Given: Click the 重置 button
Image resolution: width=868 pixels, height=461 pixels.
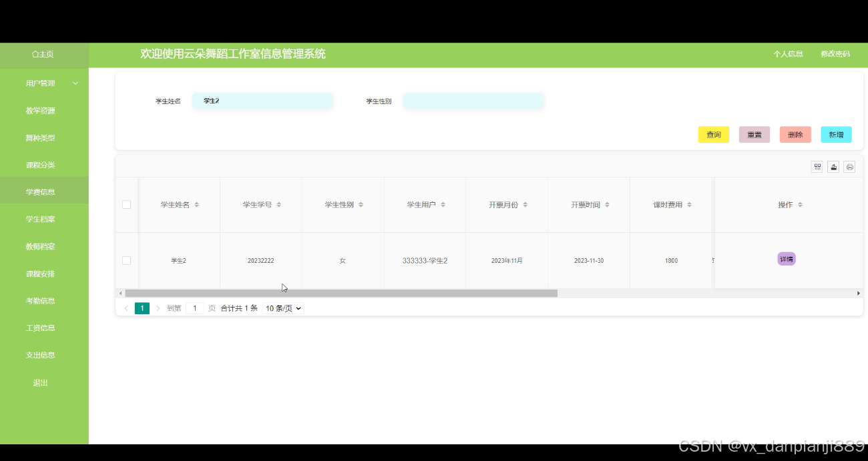Looking at the screenshot, I should (x=754, y=135).
